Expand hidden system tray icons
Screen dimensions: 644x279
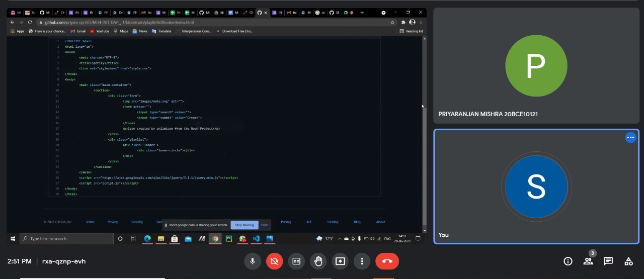click(340, 238)
